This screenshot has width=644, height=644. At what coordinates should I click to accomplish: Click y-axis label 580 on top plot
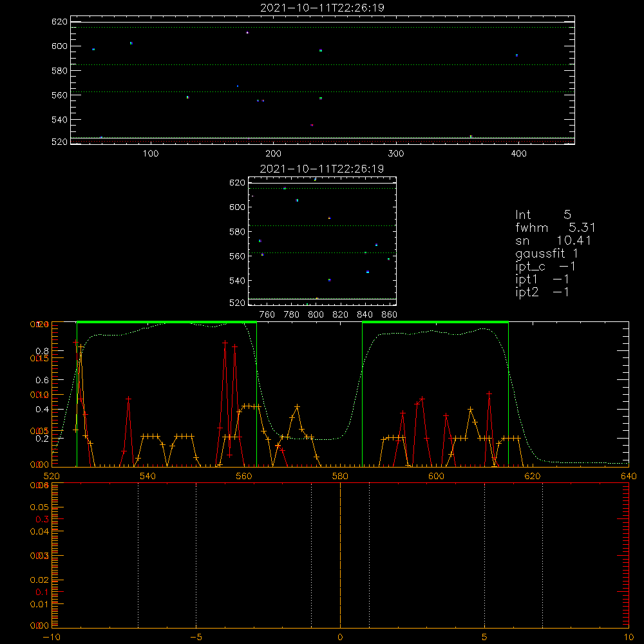(x=59, y=71)
